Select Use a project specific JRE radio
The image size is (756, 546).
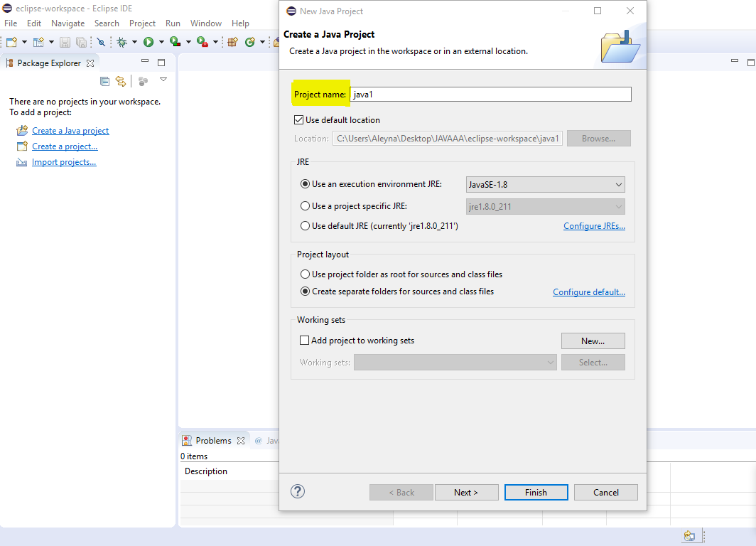(305, 206)
